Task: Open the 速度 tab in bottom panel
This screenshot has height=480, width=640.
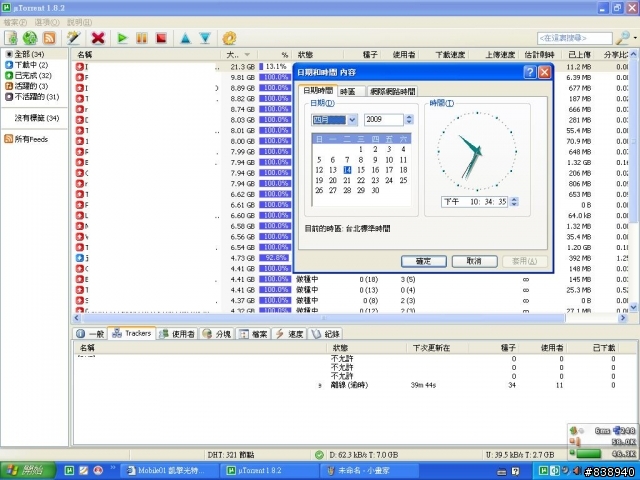Action: tap(289, 334)
